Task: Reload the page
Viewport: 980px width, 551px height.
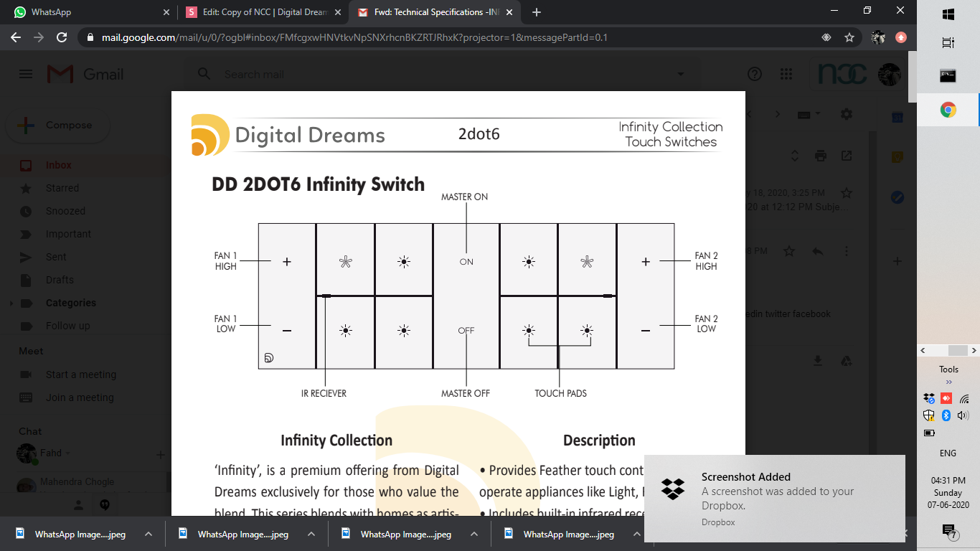Action: tap(62, 37)
